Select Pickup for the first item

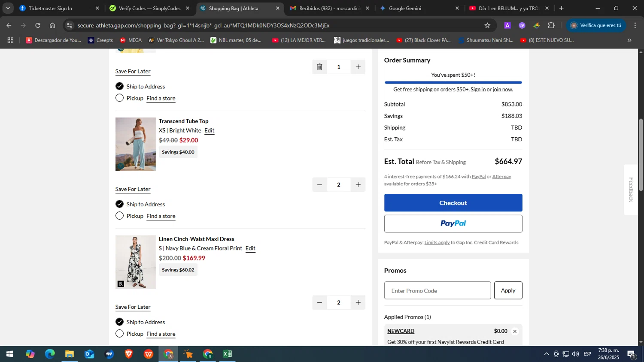119,98
